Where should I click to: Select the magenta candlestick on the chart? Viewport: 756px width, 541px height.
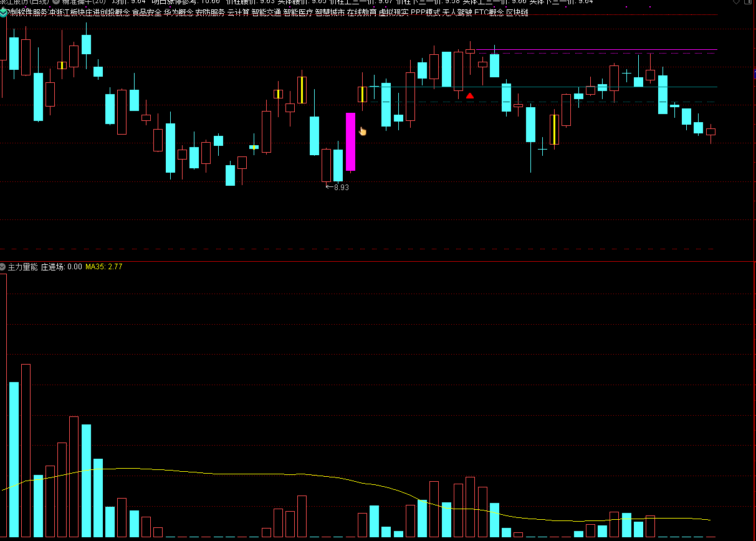pos(350,141)
